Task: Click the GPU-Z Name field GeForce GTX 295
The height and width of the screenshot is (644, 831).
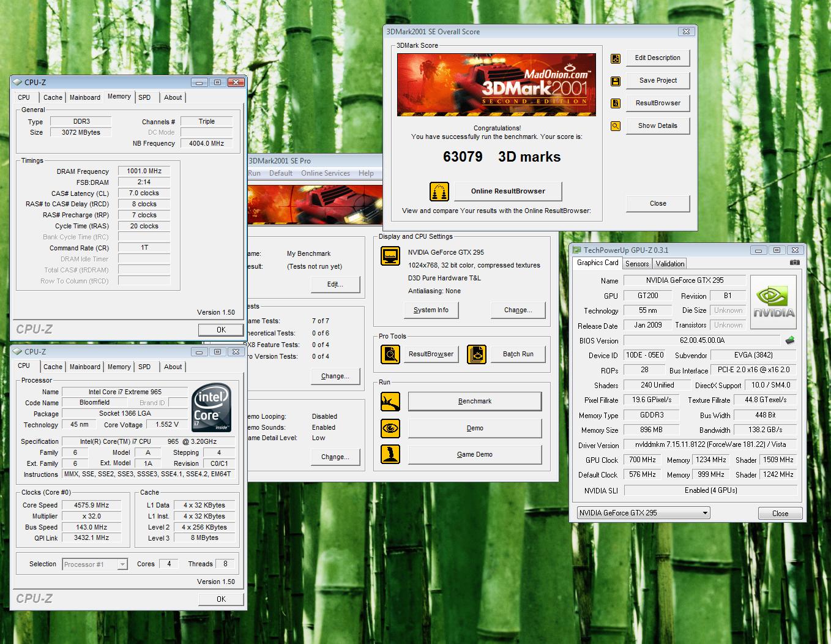Action: (684, 280)
